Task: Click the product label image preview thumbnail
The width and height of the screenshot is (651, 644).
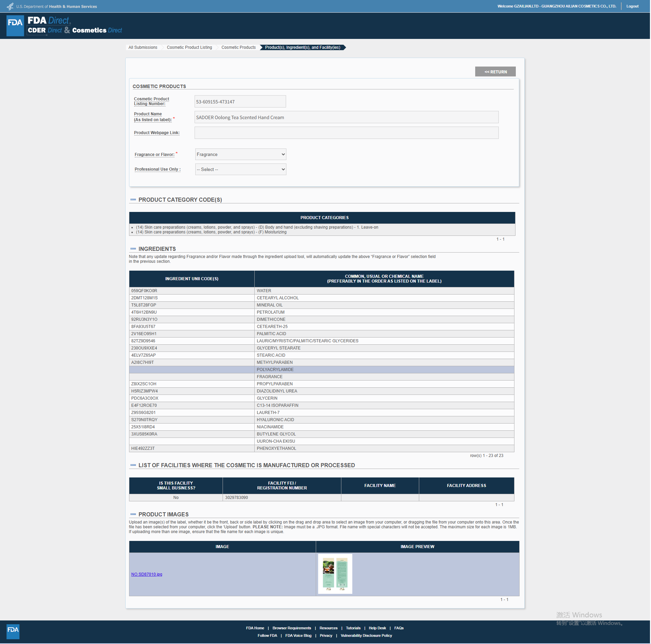Action: (x=335, y=574)
